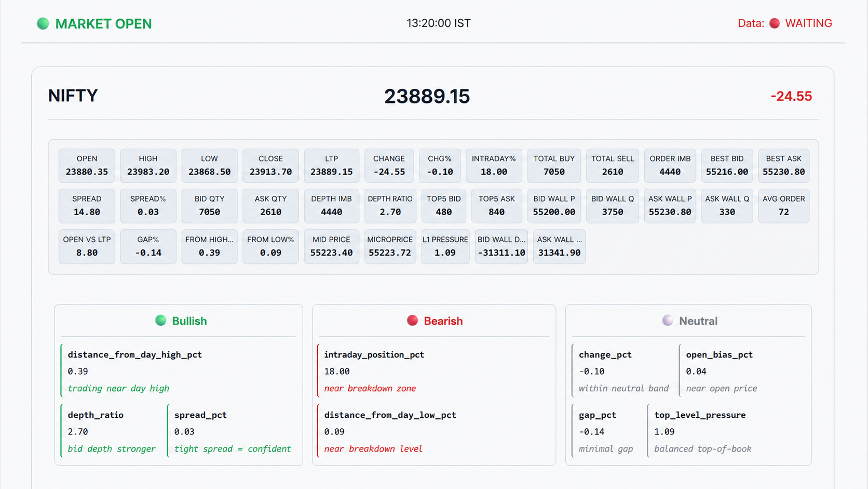Click the spread_pct signal in Bullish panel
This screenshot has height=489, width=868.
(x=232, y=431)
